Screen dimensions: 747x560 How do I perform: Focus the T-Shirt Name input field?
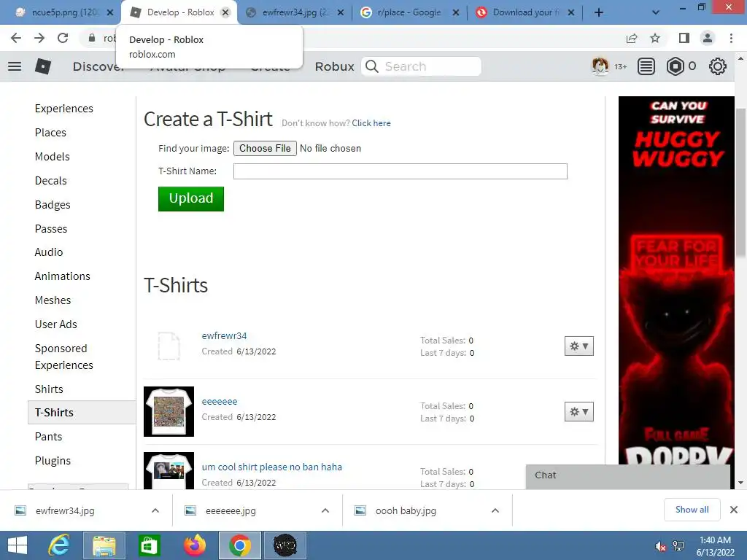(x=400, y=171)
